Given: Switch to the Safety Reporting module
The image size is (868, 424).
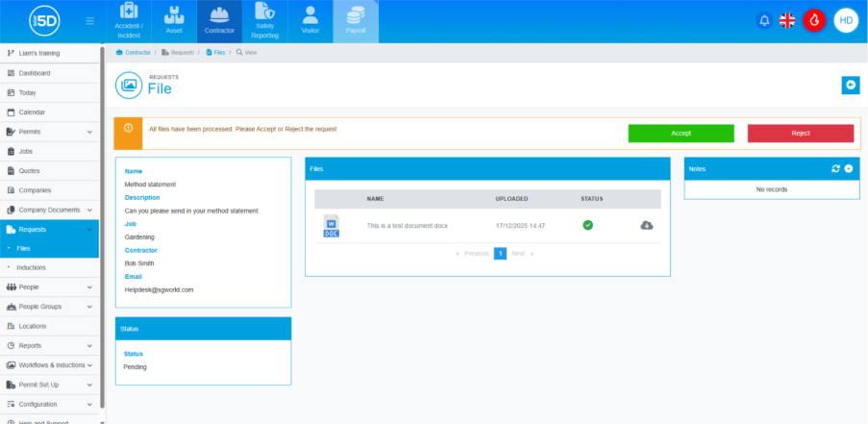Looking at the screenshot, I should pos(265,21).
